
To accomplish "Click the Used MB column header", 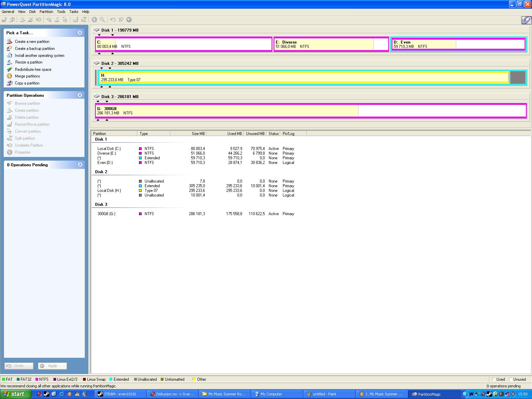I will coord(225,134).
